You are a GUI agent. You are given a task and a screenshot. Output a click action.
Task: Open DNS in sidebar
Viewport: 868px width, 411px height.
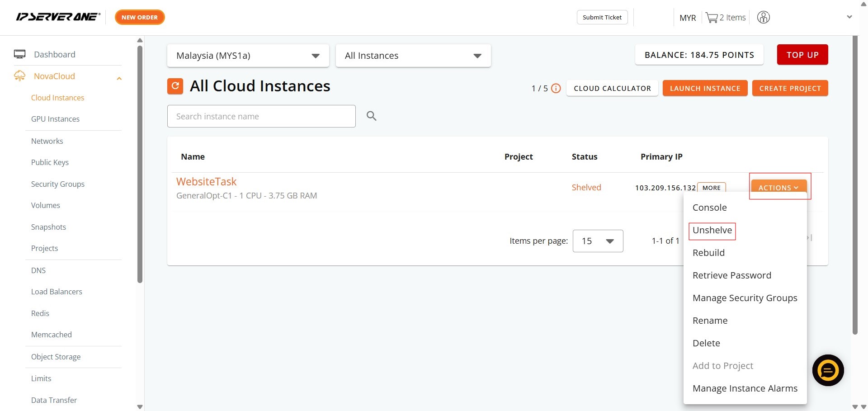click(38, 270)
